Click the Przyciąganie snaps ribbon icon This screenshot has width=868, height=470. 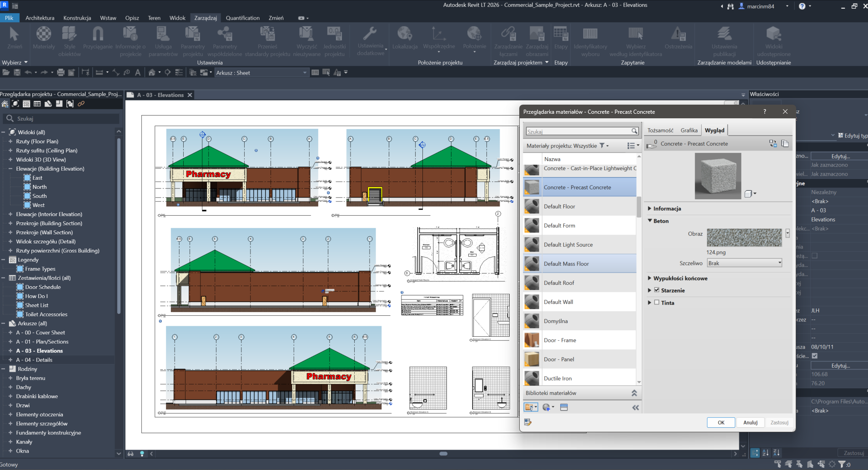[x=98, y=37]
